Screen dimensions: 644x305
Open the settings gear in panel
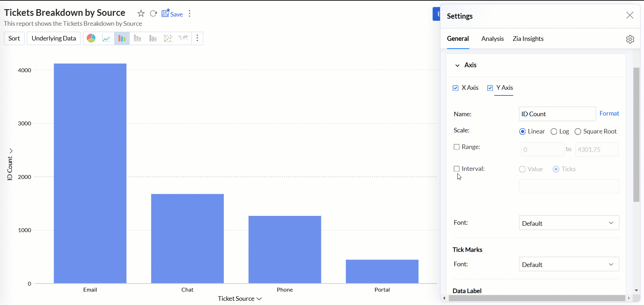630,39
